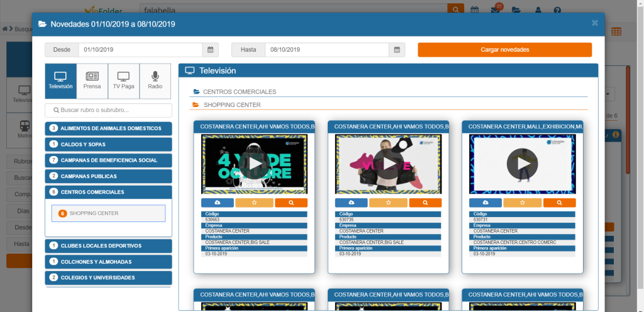Click CENTROS COMERCIALES folder heading in Televisión panel
The image size is (644, 312).
240,92
